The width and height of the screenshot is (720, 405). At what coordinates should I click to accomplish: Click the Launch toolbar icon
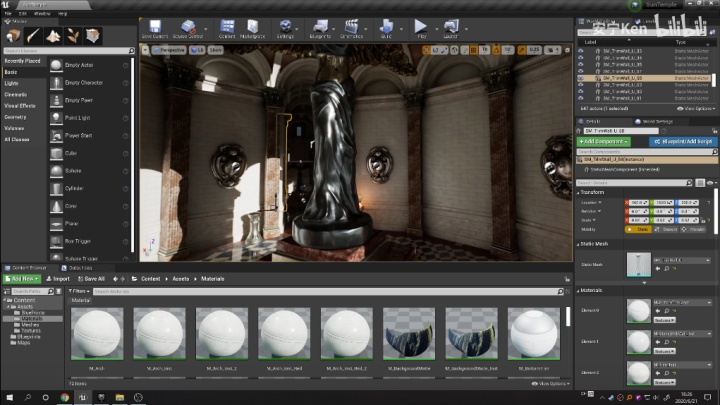point(451,26)
